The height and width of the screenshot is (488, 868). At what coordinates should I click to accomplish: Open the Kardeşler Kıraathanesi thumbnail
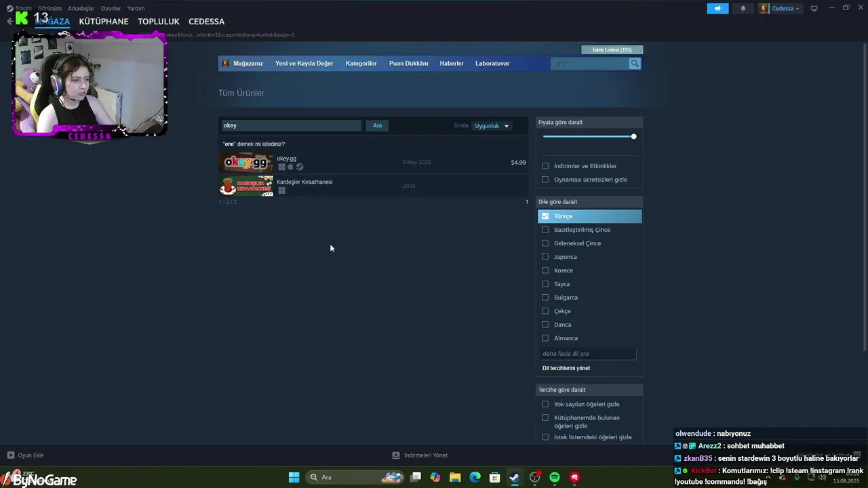click(246, 186)
